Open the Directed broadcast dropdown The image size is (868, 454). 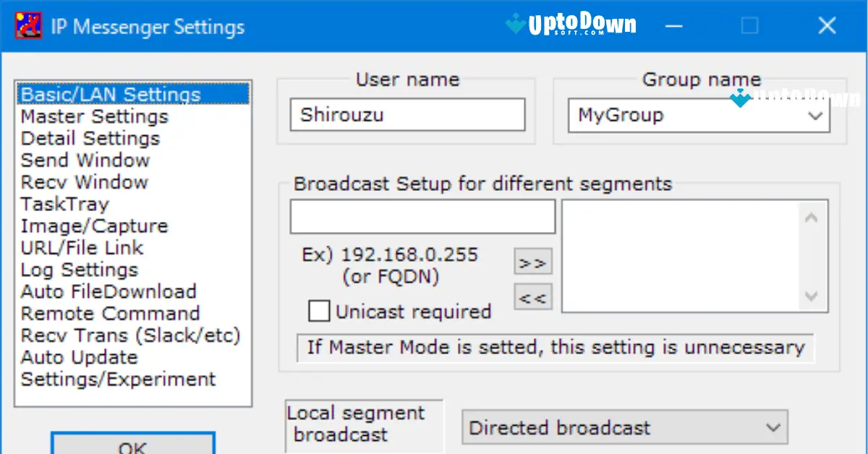click(773, 427)
